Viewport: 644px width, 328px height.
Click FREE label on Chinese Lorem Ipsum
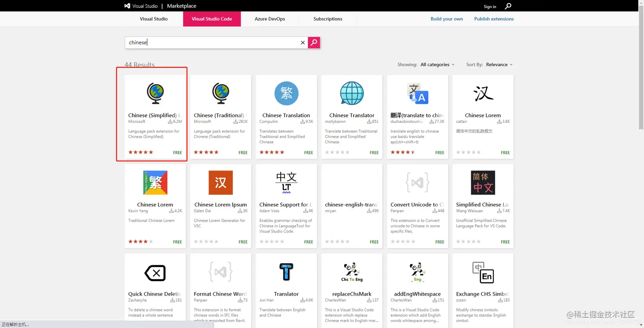coord(243,242)
